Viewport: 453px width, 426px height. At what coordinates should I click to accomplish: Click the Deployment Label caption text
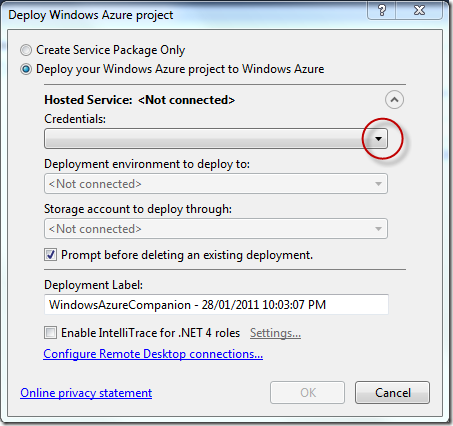click(x=93, y=285)
